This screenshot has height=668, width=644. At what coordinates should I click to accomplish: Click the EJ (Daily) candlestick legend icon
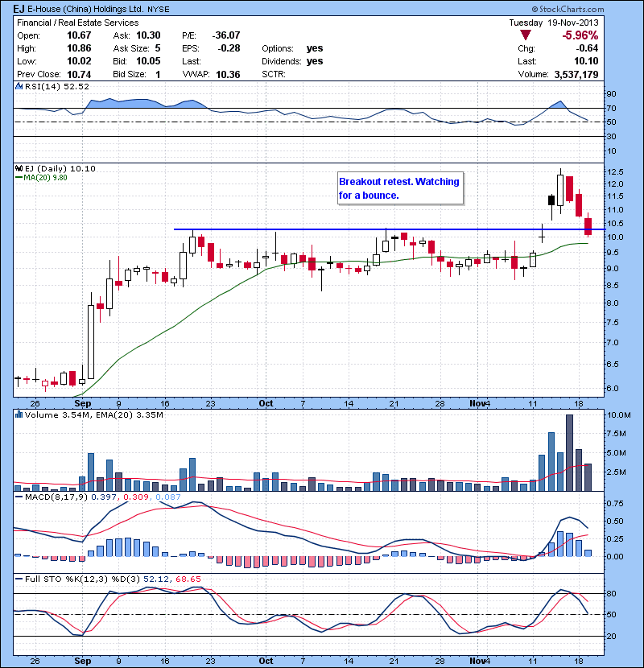(19, 168)
